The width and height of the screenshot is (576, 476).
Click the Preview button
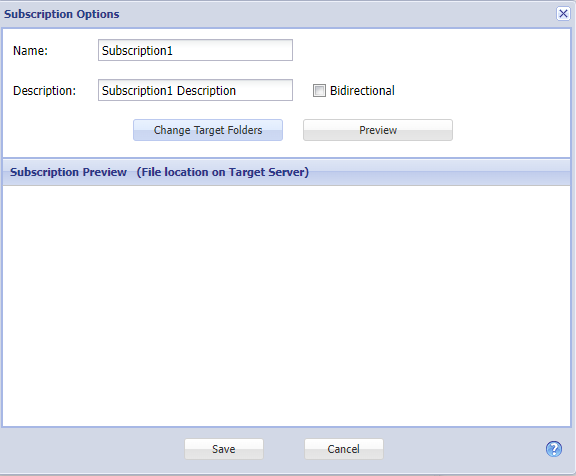[378, 130]
